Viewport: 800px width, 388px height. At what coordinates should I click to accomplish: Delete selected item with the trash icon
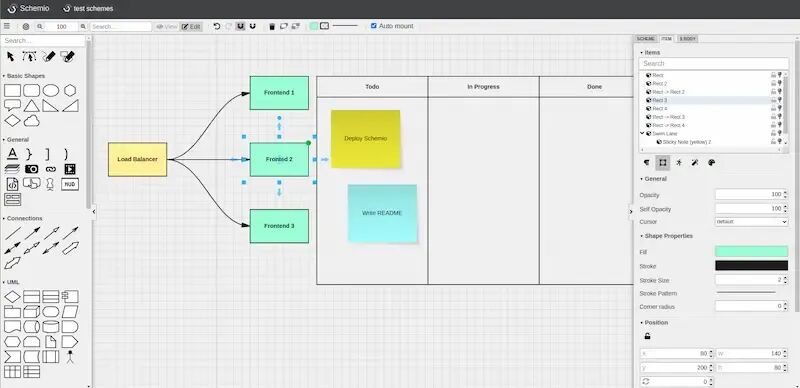272,27
